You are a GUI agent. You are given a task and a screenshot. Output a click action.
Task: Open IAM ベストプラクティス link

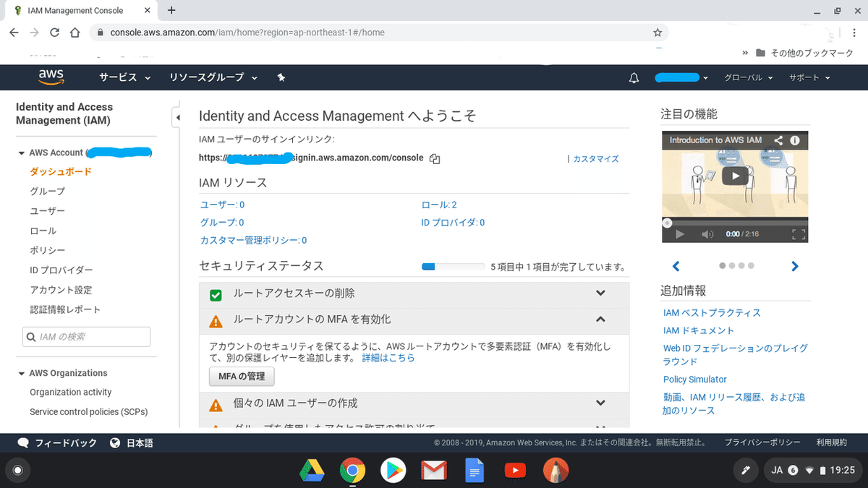(712, 313)
